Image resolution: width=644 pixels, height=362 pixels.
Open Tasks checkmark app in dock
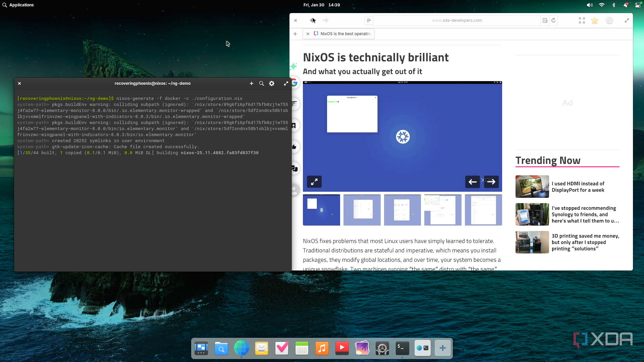click(282, 349)
